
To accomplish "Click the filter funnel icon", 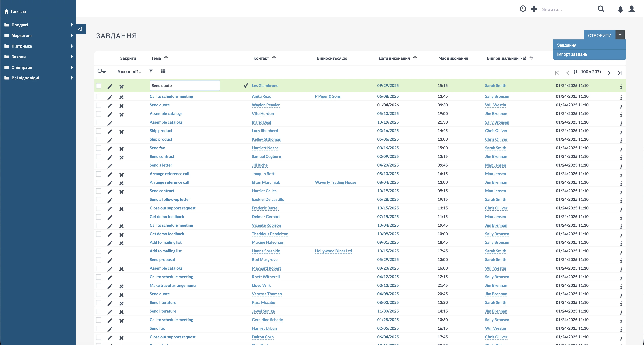I will pos(151,71).
